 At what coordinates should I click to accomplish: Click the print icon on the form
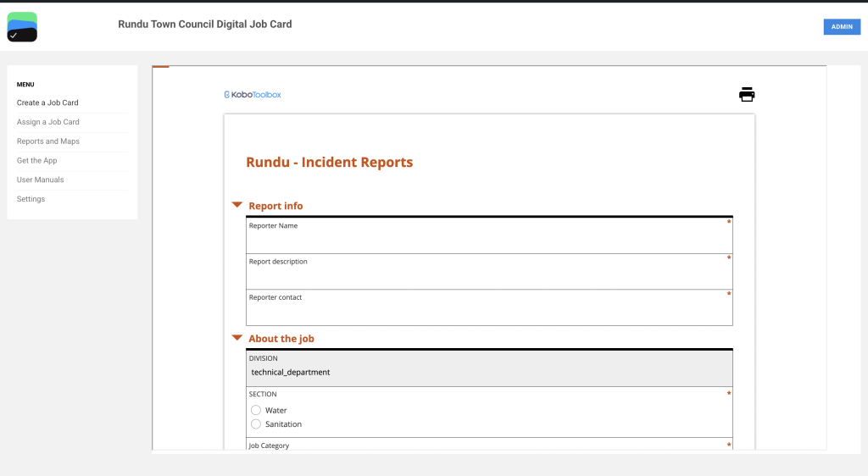pos(746,95)
